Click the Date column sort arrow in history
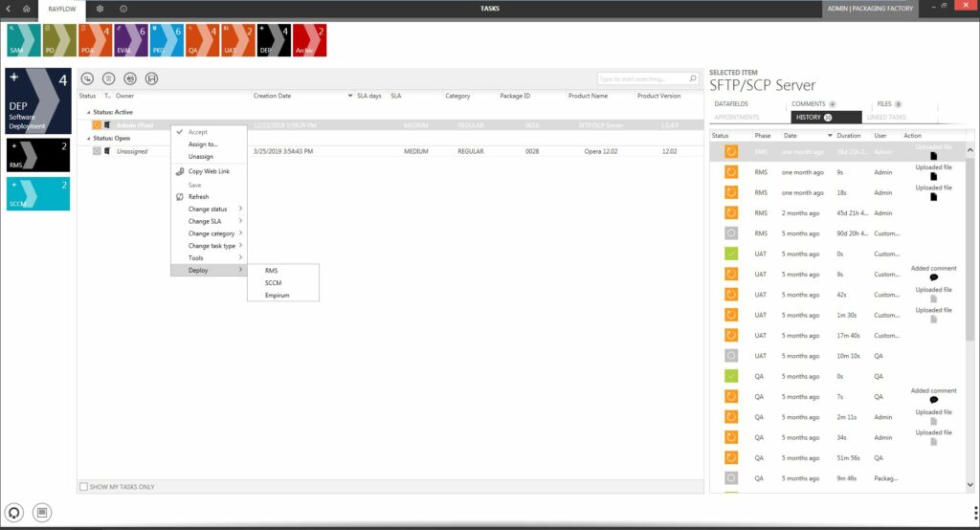The width and height of the screenshot is (980, 530). (830, 136)
